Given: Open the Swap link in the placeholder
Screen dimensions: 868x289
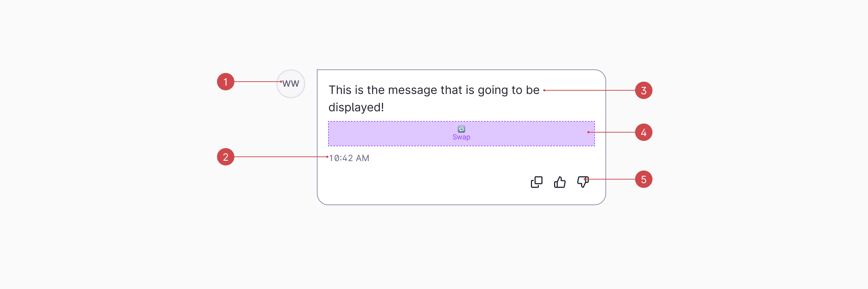Looking at the screenshot, I should pyautogui.click(x=461, y=137).
